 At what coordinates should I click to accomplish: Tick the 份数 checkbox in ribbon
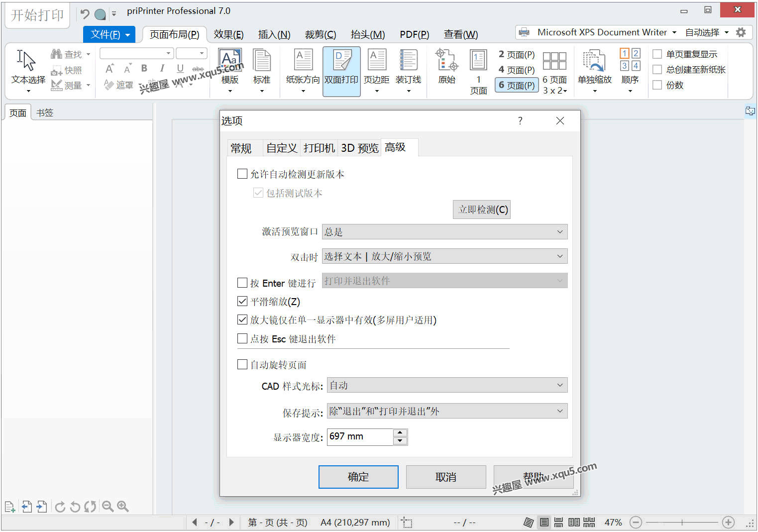[657, 85]
